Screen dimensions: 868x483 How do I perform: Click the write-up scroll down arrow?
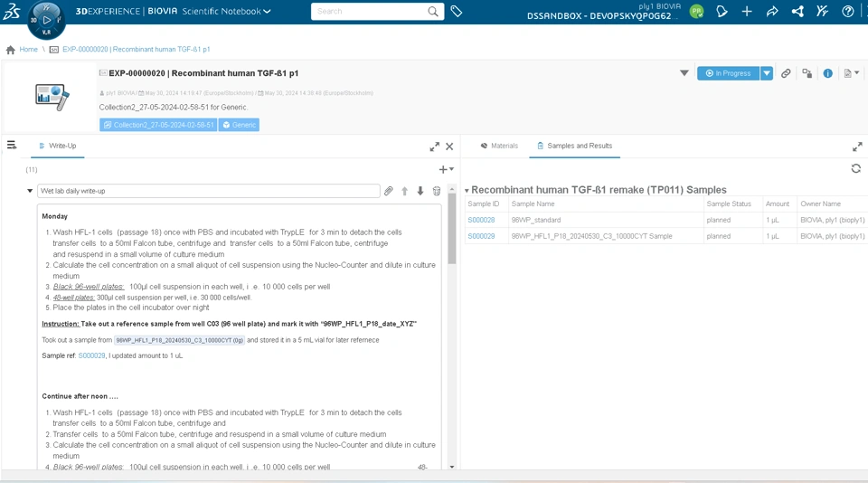pyautogui.click(x=452, y=467)
